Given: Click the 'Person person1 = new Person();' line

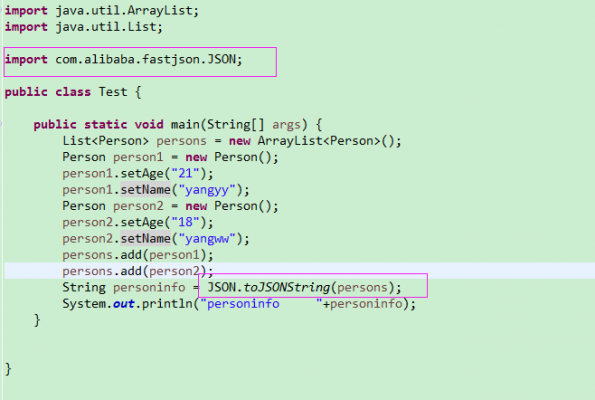Looking at the screenshot, I should tap(170, 157).
